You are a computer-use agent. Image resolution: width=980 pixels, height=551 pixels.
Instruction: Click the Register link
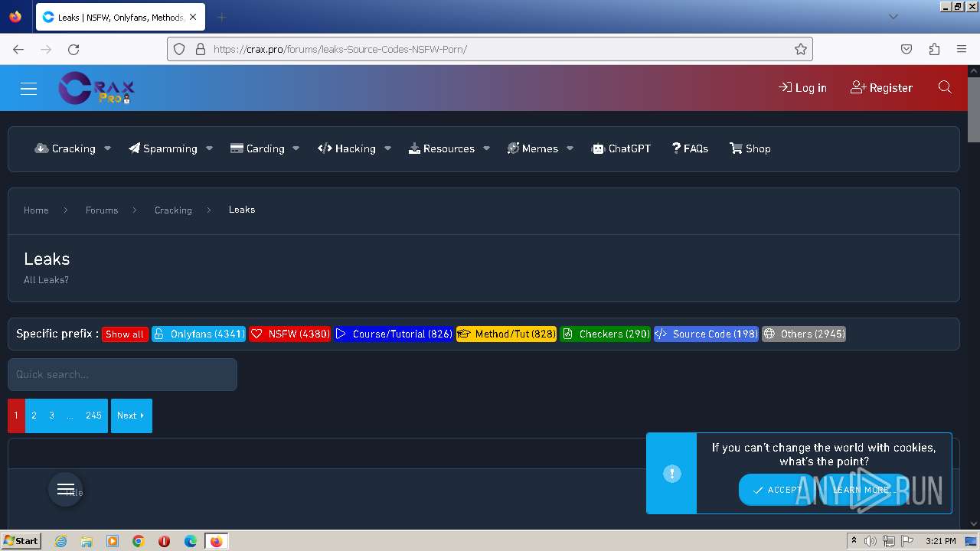click(881, 88)
